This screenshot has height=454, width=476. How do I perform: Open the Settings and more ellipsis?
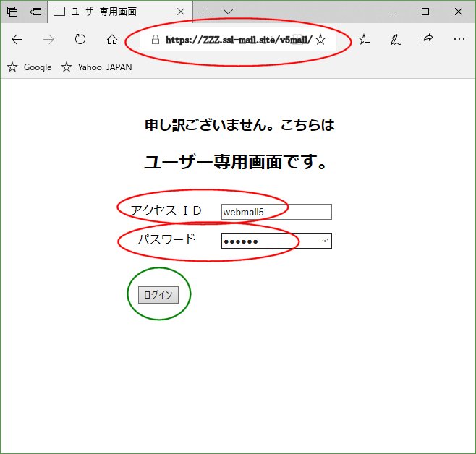(x=459, y=39)
